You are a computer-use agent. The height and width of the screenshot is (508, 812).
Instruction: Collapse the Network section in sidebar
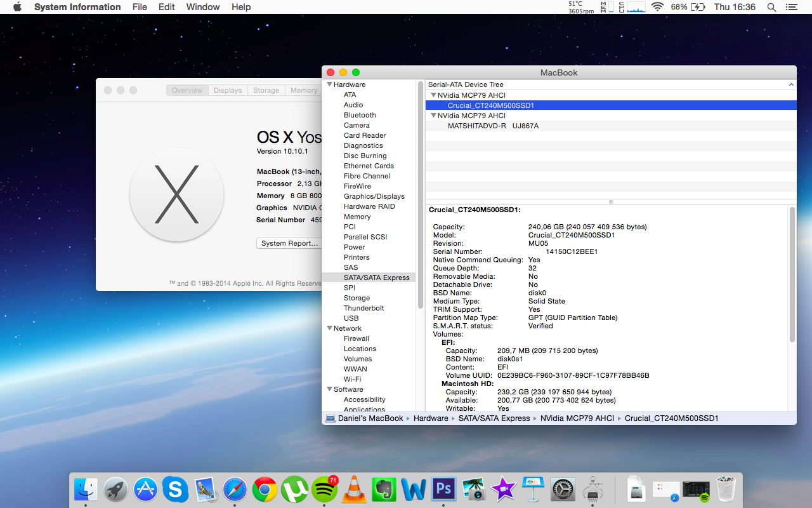330,328
